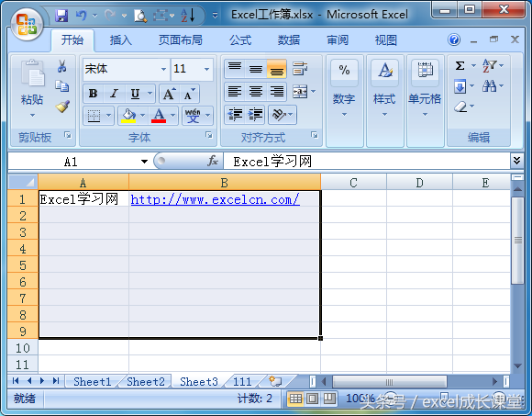Image resolution: width=532 pixels, height=416 pixels.
Task: Open the Sheet1 worksheet tab
Action: pyautogui.click(x=93, y=381)
